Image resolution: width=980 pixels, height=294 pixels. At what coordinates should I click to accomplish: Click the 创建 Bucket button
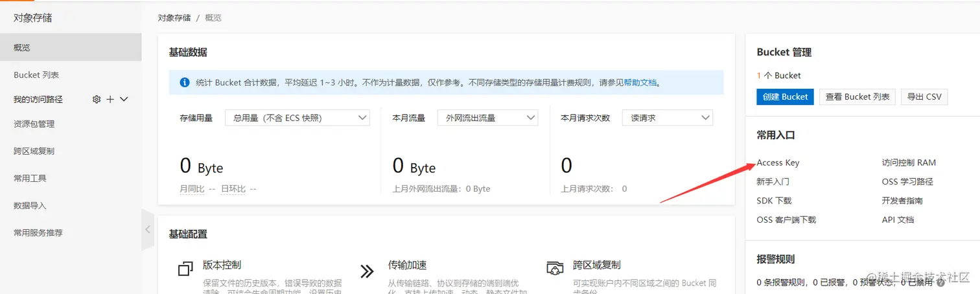pyautogui.click(x=785, y=96)
